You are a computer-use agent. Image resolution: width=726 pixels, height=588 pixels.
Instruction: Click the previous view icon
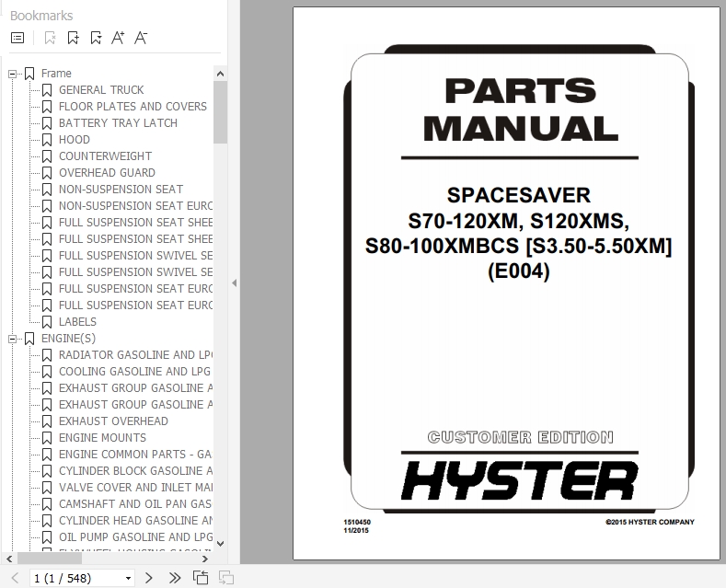(x=201, y=578)
